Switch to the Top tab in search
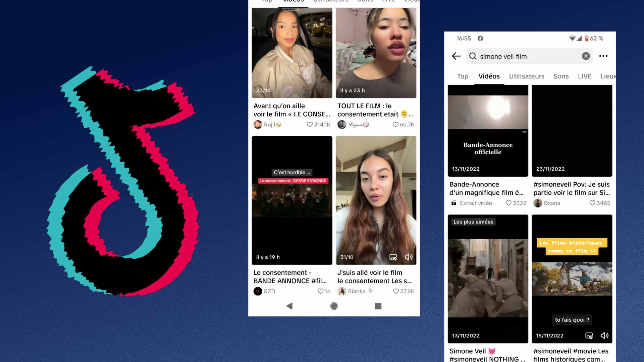644x362 pixels. click(462, 76)
